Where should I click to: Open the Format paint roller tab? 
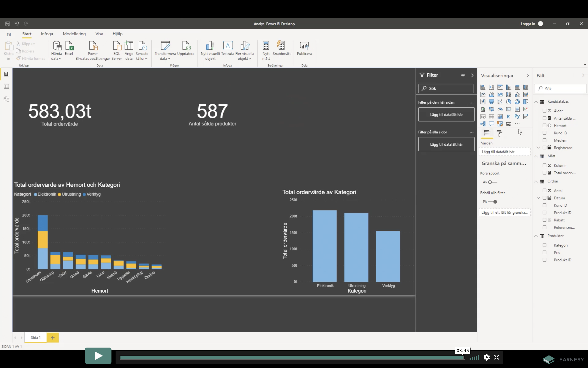(500, 133)
